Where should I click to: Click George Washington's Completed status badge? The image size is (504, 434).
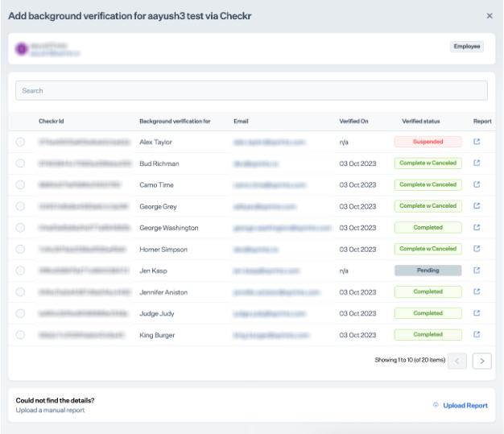pos(428,227)
